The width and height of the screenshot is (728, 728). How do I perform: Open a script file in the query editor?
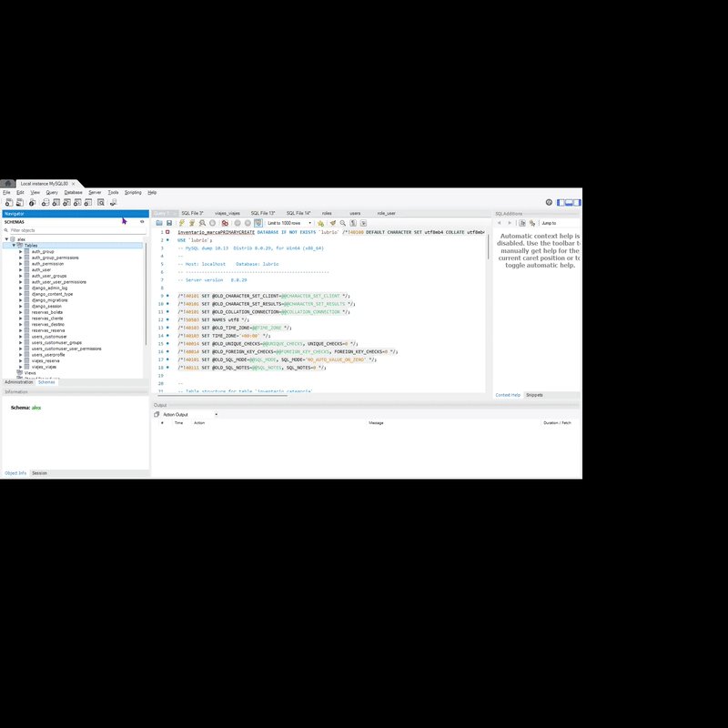pos(159,223)
